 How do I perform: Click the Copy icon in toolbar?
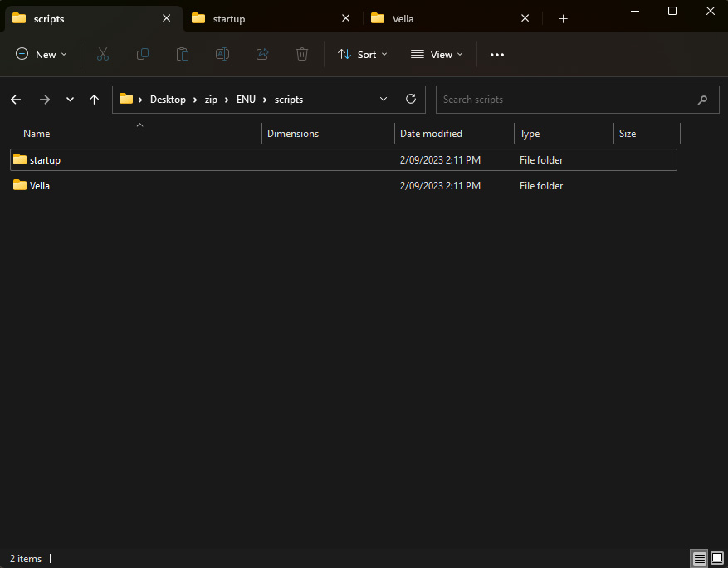[143, 54]
